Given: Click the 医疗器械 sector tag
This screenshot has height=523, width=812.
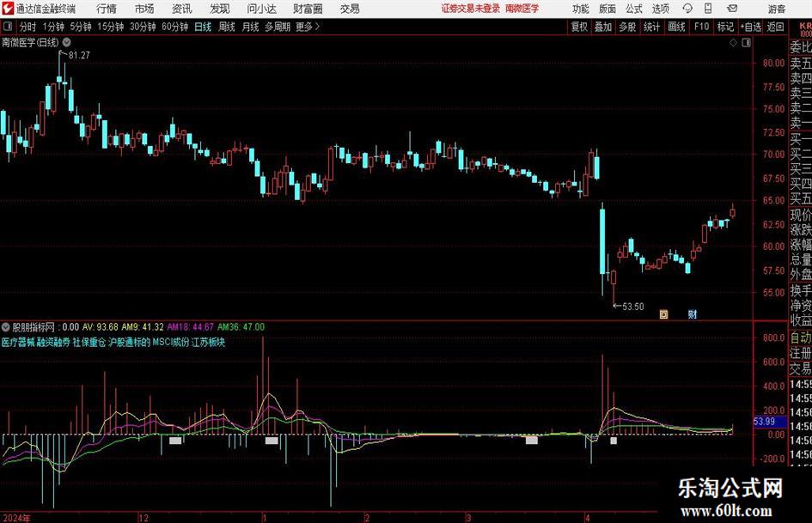Looking at the screenshot, I should pyautogui.click(x=17, y=343).
